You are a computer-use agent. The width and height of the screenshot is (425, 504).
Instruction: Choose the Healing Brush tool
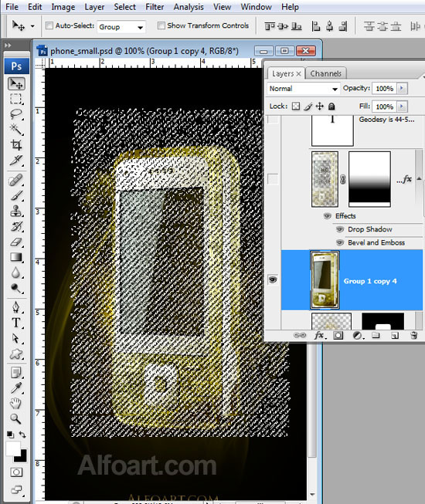pyautogui.click(x=15, y=181)
